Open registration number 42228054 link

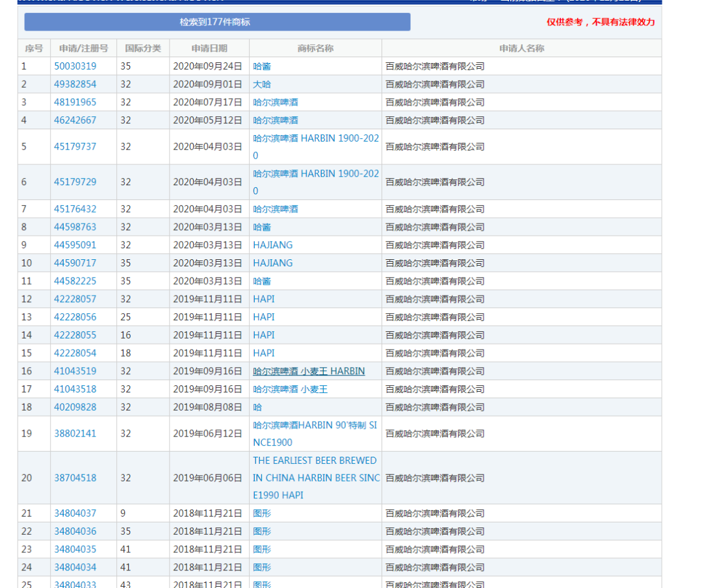[75, 353]
